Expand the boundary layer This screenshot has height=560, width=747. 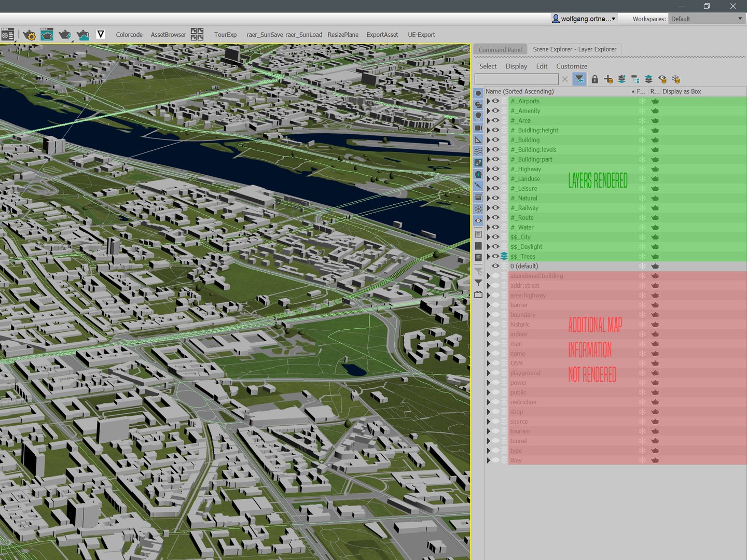(x=488, y=315)
